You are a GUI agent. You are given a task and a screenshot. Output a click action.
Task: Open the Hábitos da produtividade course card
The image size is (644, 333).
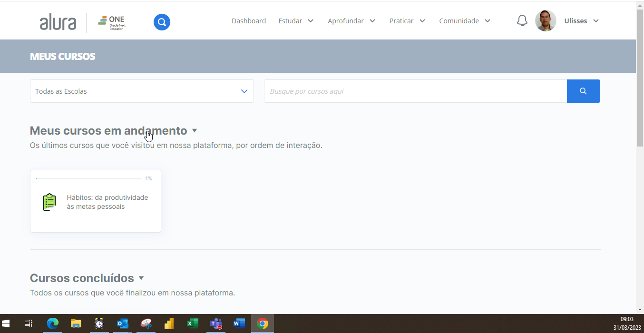click(x=95, y=201)
